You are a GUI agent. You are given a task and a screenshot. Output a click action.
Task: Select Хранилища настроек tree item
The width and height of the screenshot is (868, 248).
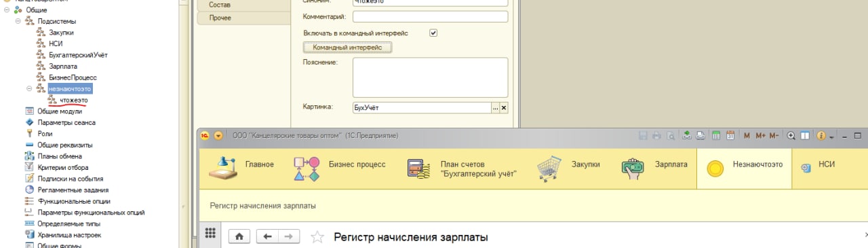point(69,234)
